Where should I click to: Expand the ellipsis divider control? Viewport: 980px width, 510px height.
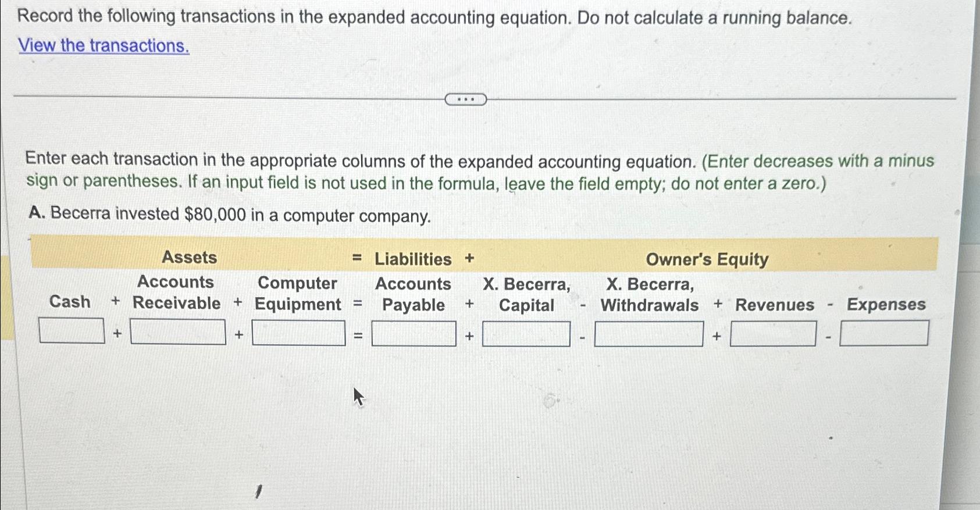[465, 101]
